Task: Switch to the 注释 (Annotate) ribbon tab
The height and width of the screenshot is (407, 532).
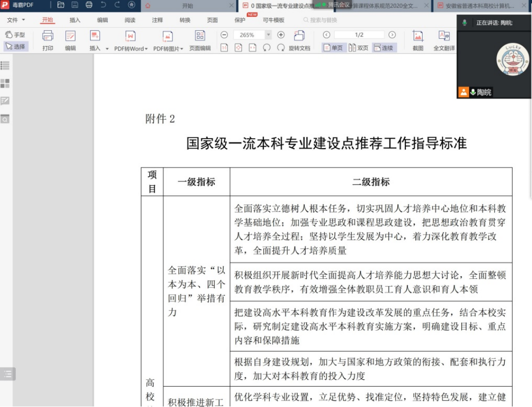Action: coord(157,20)
